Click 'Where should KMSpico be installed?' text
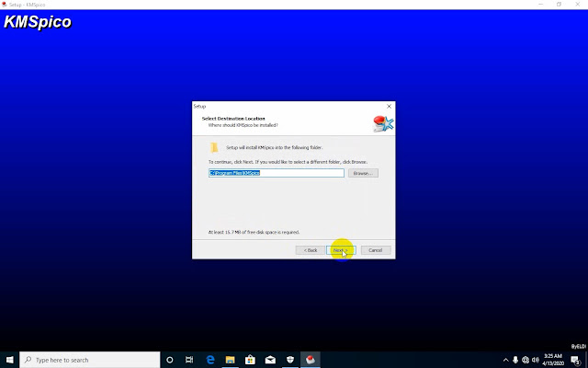The width and height of the screenshot is (588, 368). click(x=243, y=125)
